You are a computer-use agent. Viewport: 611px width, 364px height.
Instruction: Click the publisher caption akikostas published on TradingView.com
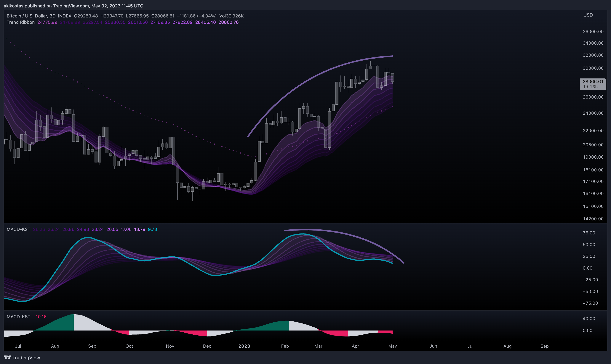point(73,6)
